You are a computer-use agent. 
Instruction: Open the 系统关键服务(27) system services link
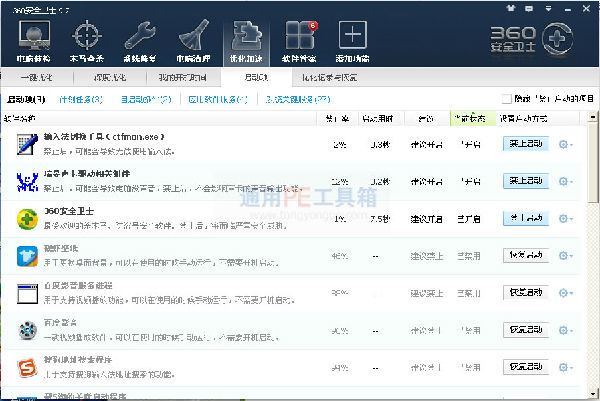[x=298, y=99]
